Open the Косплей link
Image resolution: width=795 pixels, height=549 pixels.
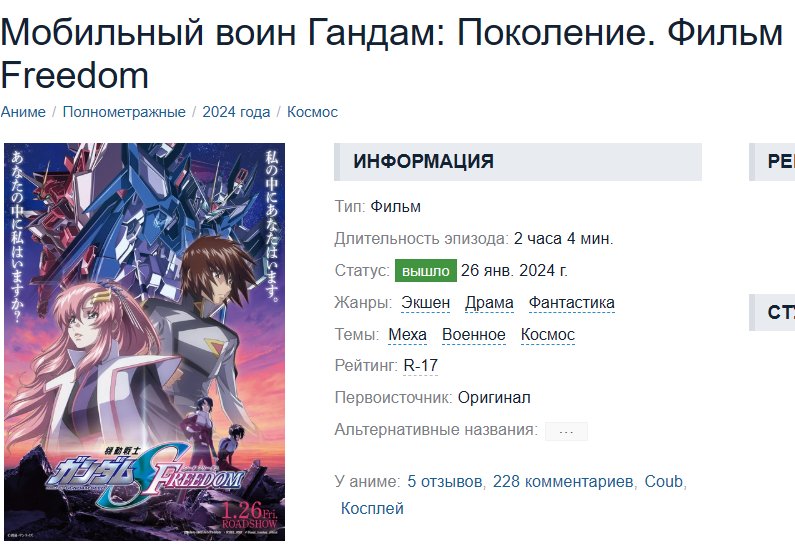372,508
